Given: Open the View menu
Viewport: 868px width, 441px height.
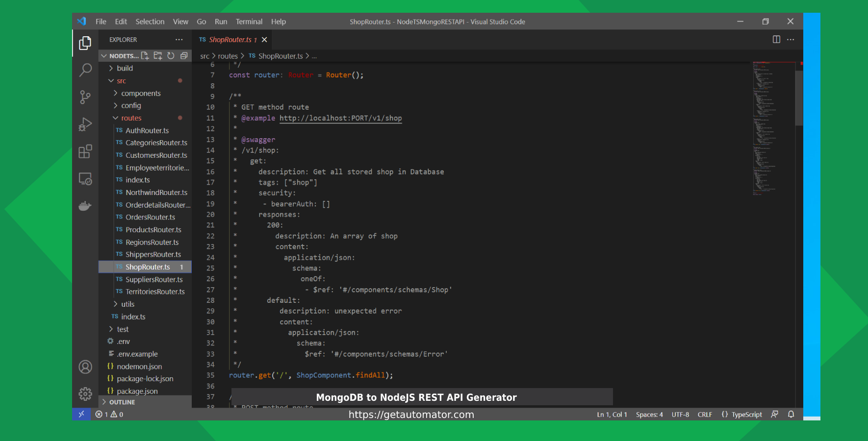Looking at the screenshot, I should click(180, 22).
